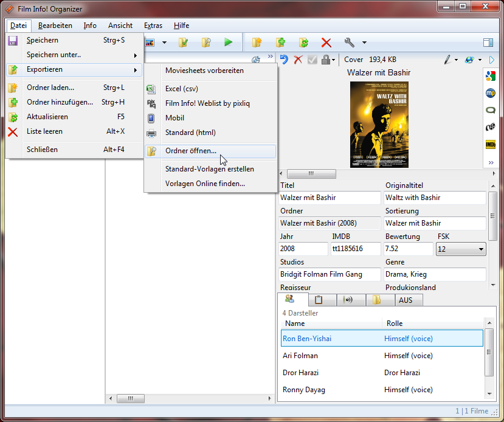Click the folder with magnifier toolbar icon

tap(206, 42)
